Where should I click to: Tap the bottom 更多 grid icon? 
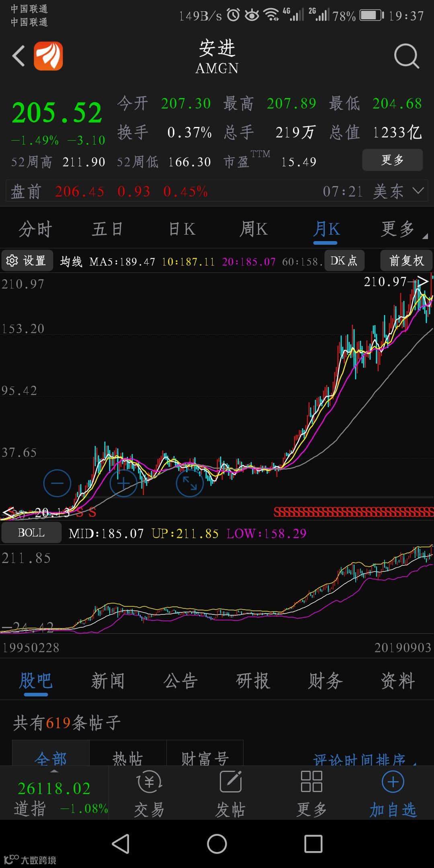pos(311,794)
